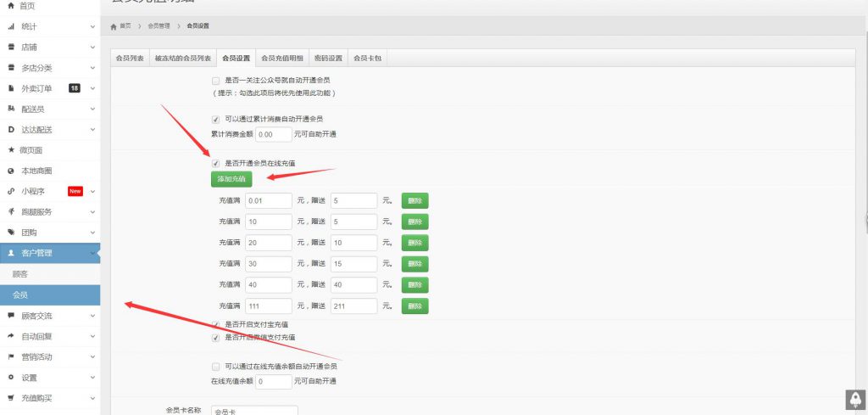Click the 累计消费金额 0.00 input
Image resolution: width=868 pixels, height=415 pixels.
coord(274,135)
